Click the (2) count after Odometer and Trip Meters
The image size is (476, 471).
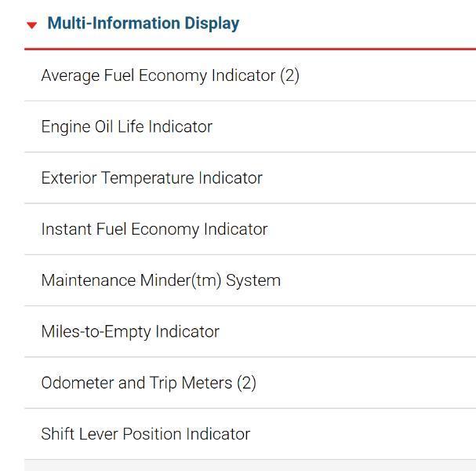[246, 383]
